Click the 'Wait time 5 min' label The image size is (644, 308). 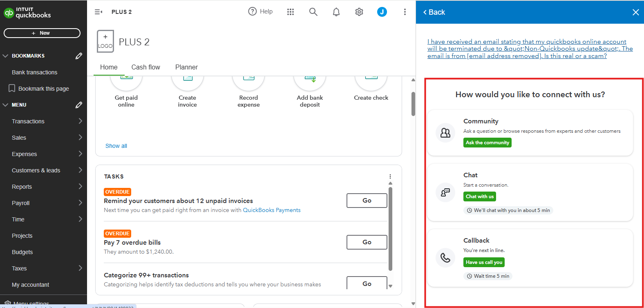[488, 276]
